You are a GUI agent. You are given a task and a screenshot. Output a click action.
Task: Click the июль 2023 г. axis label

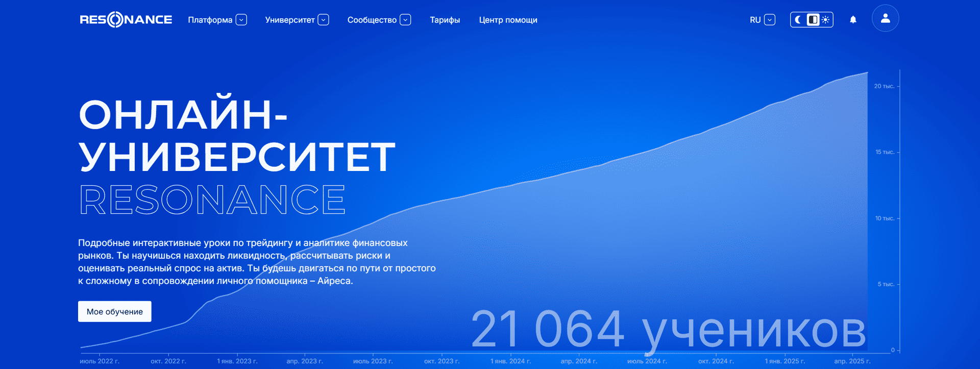coord(373,361)
